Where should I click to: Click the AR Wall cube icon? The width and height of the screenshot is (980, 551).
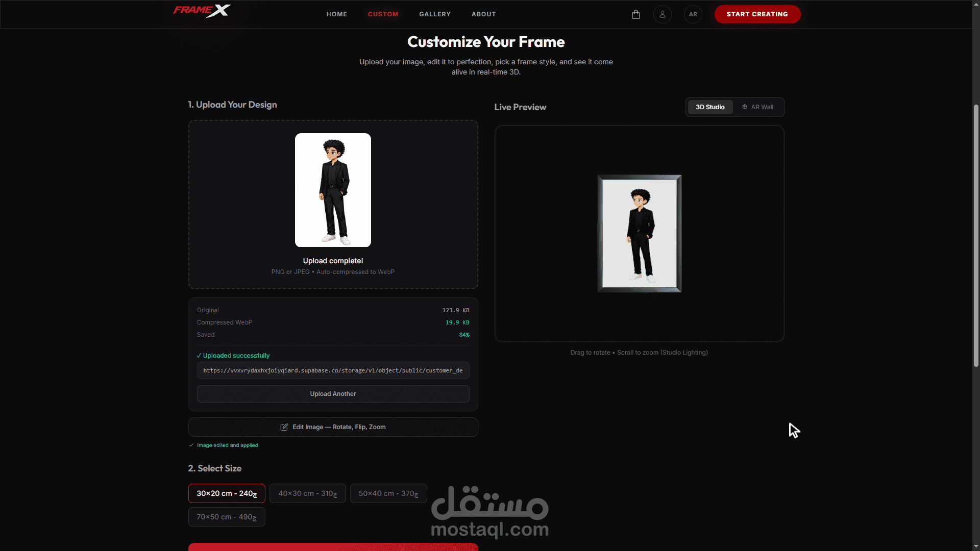point(745,107)
